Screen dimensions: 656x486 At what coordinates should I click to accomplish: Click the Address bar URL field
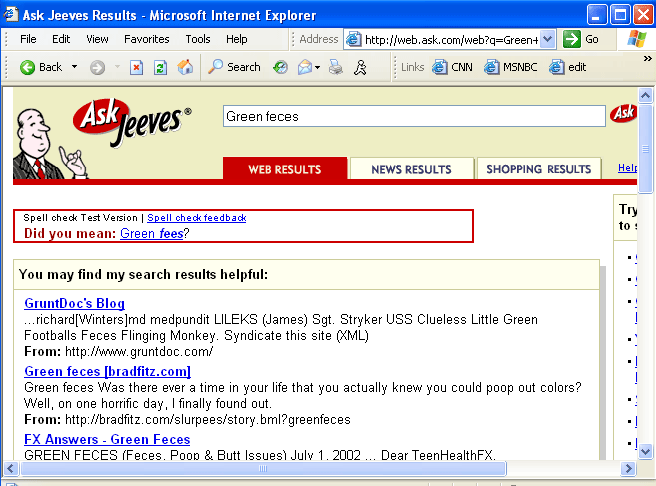click(451, 40)
